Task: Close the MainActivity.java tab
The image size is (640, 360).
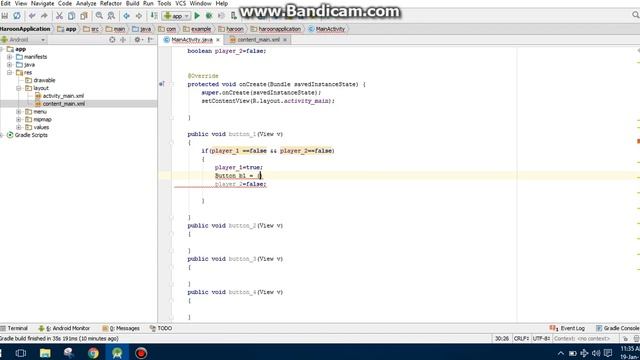Action: [x=218, y=40]
